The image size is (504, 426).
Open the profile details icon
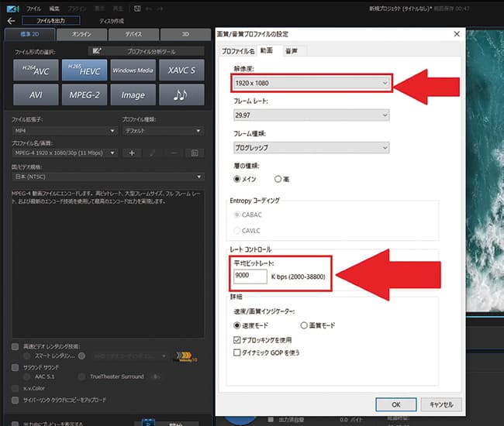[x=195, y=153]
